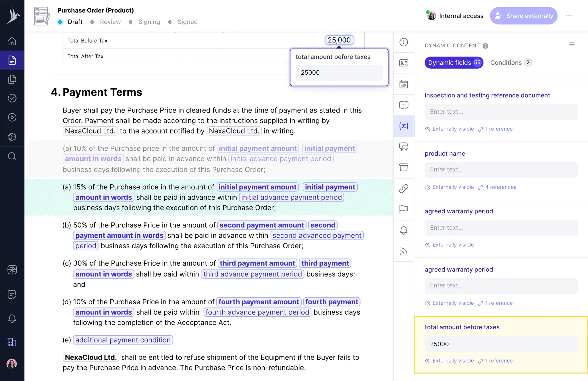
Task: Open the reminders bell in panel strip
Action: pos(404,230)
